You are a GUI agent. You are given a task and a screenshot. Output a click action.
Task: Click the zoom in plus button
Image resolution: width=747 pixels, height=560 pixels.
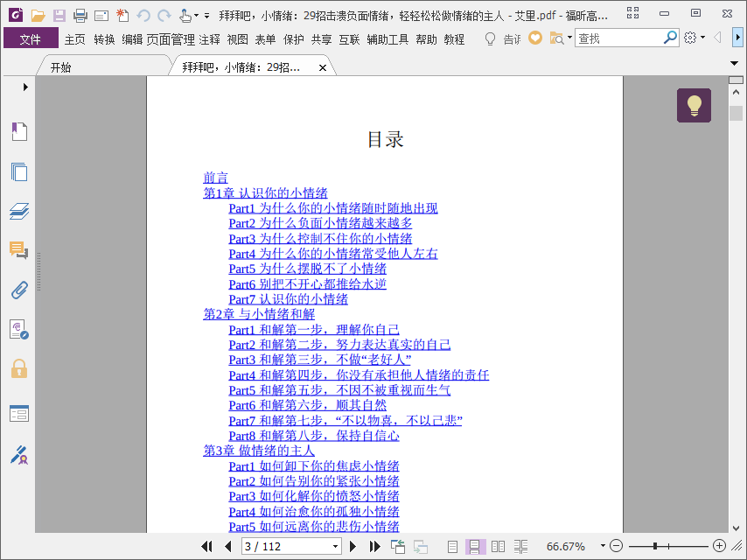(x=719, y=546)
